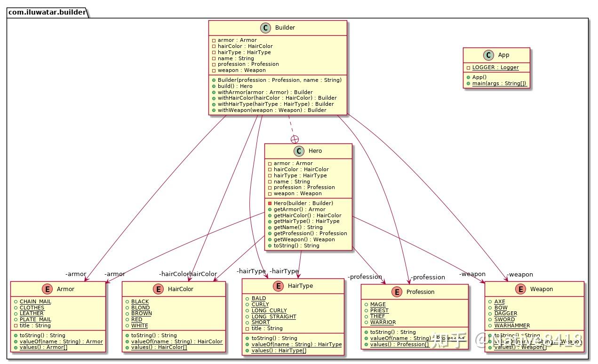The width and height of the screenshot is (598, 364).
Task: Click the private visibility marker on LOGGER in App
Action: pos(468,67)
